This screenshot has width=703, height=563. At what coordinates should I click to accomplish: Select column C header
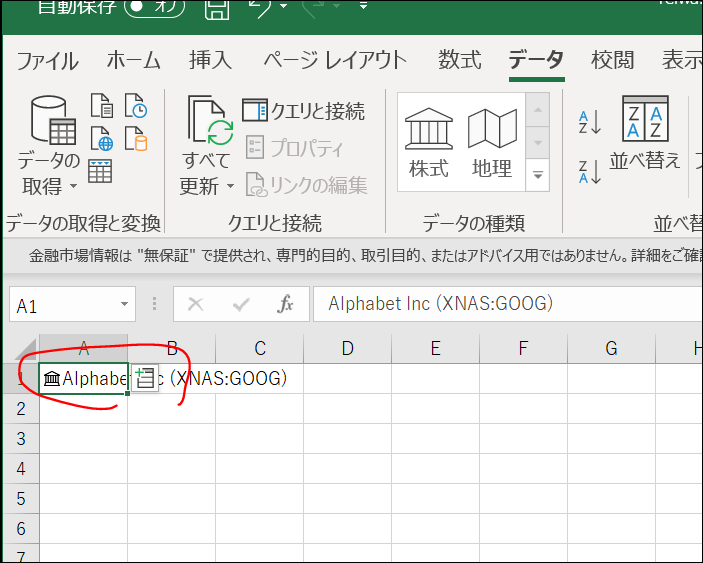[x=260, y=348]
